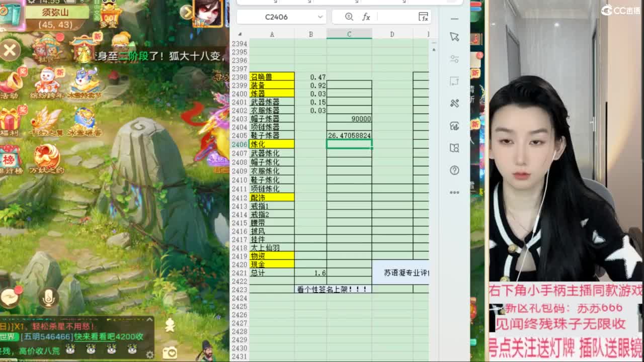Expand the chat panel with the up chevron
This screenshot has width=644, height=362.
point(149,319)
